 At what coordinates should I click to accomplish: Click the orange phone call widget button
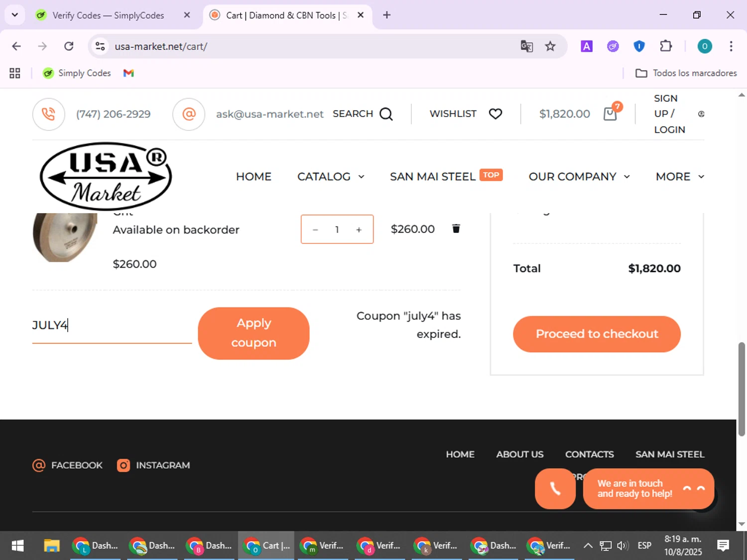pos(555,488)
